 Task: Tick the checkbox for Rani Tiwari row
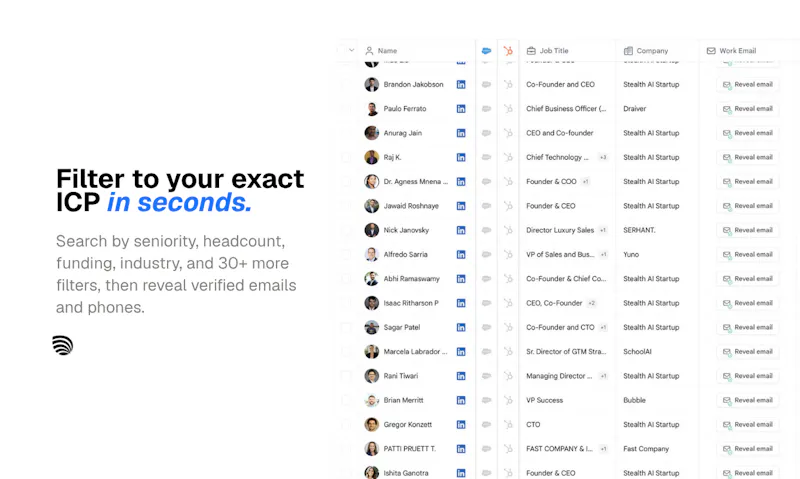click(x=346, y=376)
